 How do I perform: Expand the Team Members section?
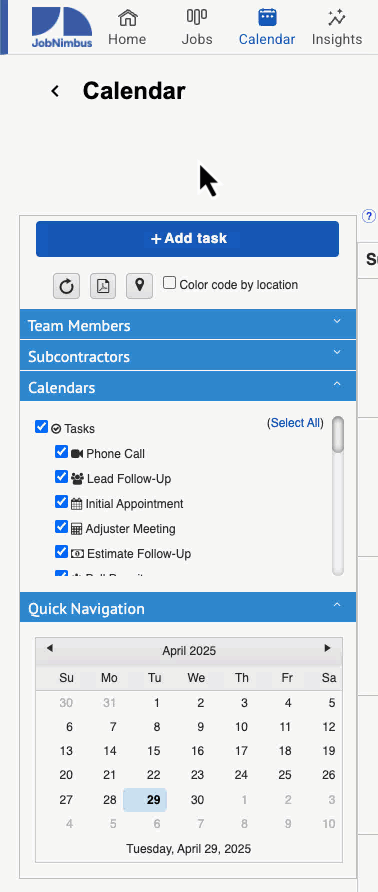coord(188,325)
